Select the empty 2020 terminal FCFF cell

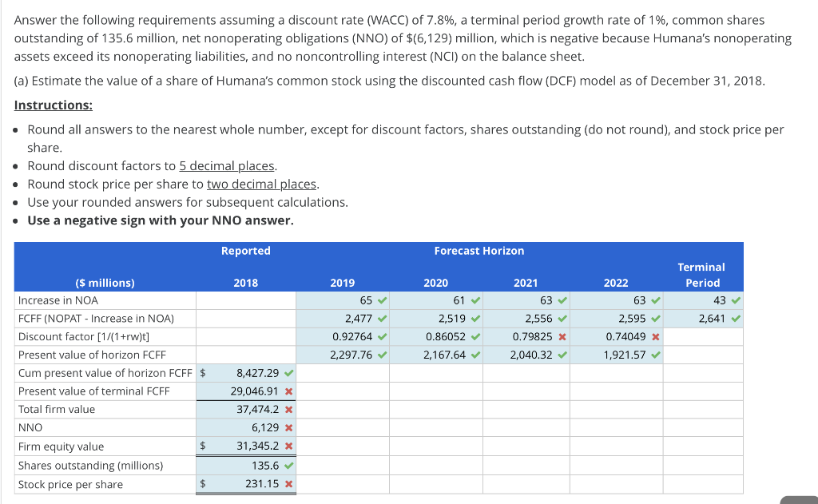tap(435, 391)
